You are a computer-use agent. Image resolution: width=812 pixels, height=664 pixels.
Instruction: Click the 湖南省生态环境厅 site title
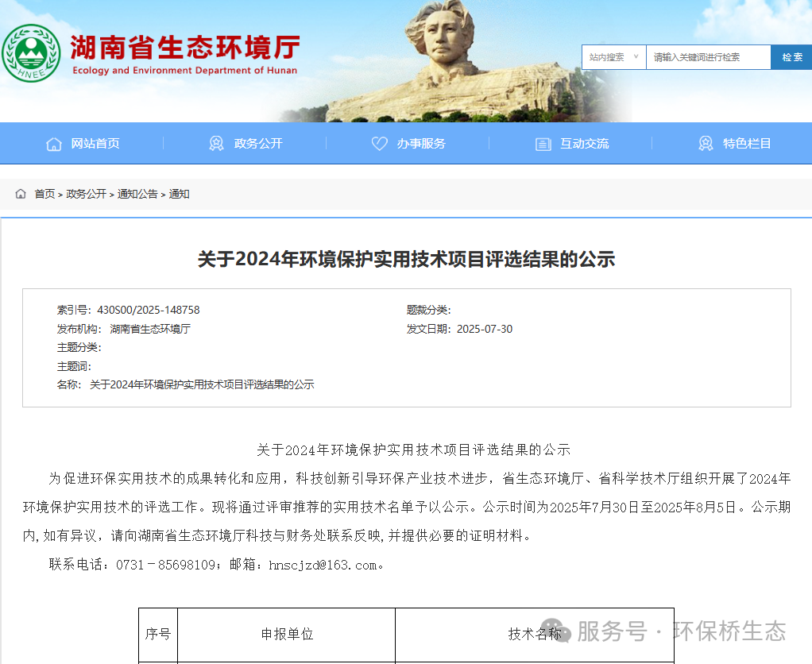pos(184,48)
